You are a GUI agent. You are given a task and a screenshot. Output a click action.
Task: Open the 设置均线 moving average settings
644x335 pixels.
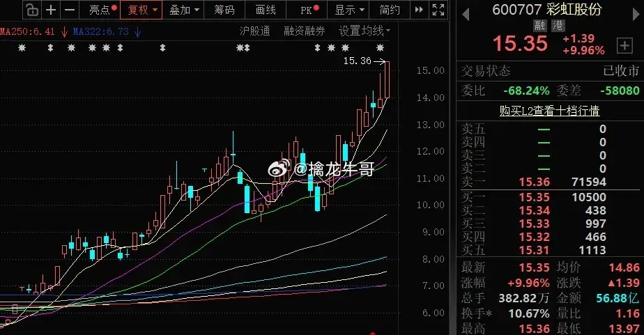point(364,31)
